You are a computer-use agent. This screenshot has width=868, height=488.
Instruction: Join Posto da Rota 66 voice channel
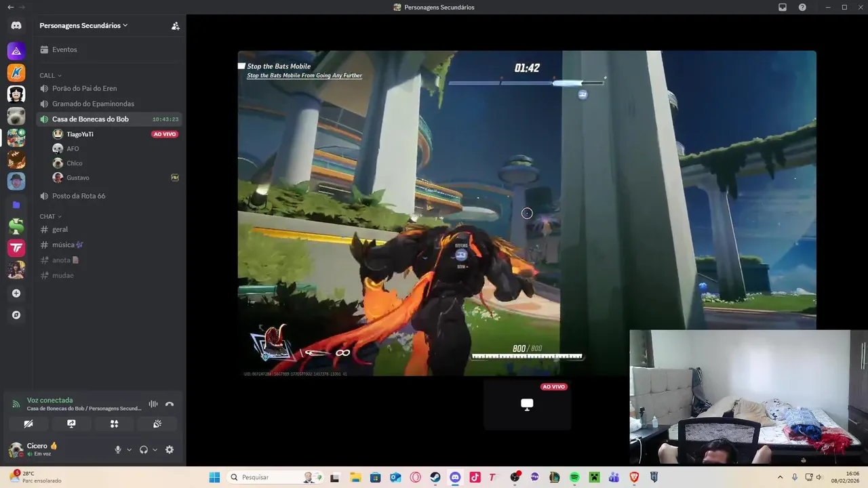[x=108, y=196]
